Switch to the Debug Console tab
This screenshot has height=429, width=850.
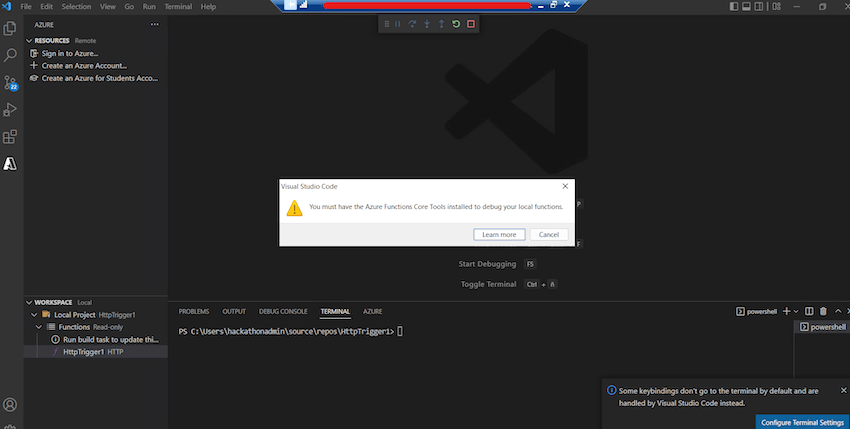283,311
